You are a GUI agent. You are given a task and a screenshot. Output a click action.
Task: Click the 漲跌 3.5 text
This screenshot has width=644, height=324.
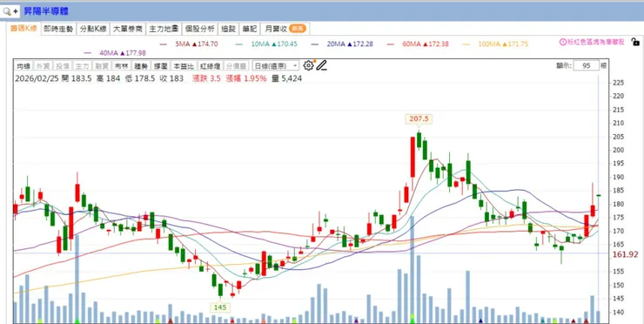pos(206,78)
